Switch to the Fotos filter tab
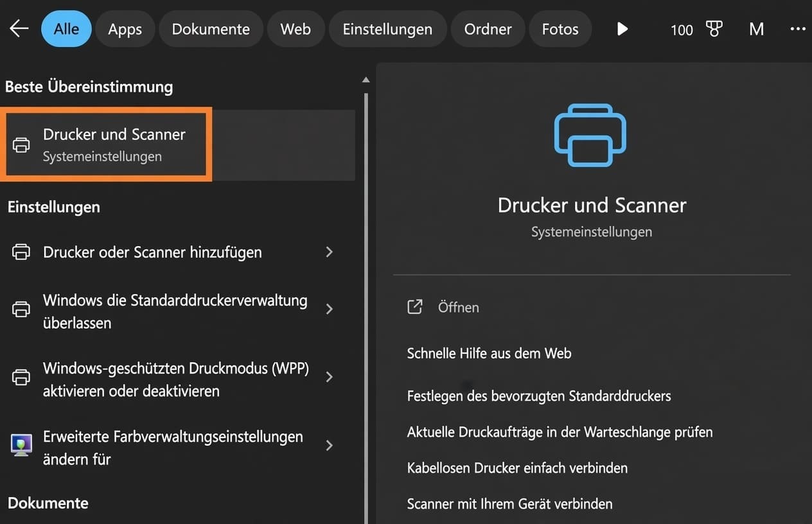The height and width of the screenshot is (524, 812). tap(560, 29)
